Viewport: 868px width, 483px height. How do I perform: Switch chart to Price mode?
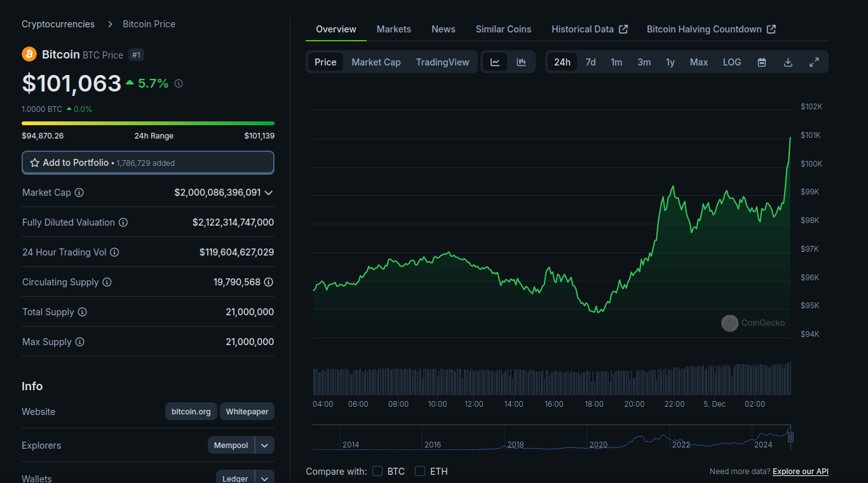325,62
